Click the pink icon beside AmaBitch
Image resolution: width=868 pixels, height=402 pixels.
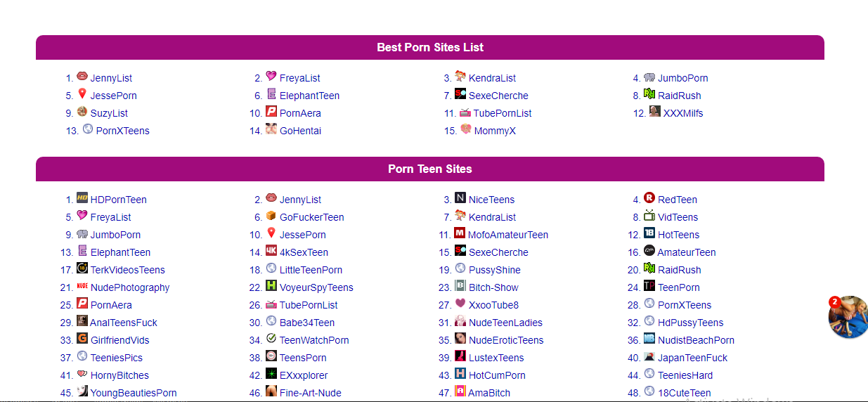click(460, 391)
